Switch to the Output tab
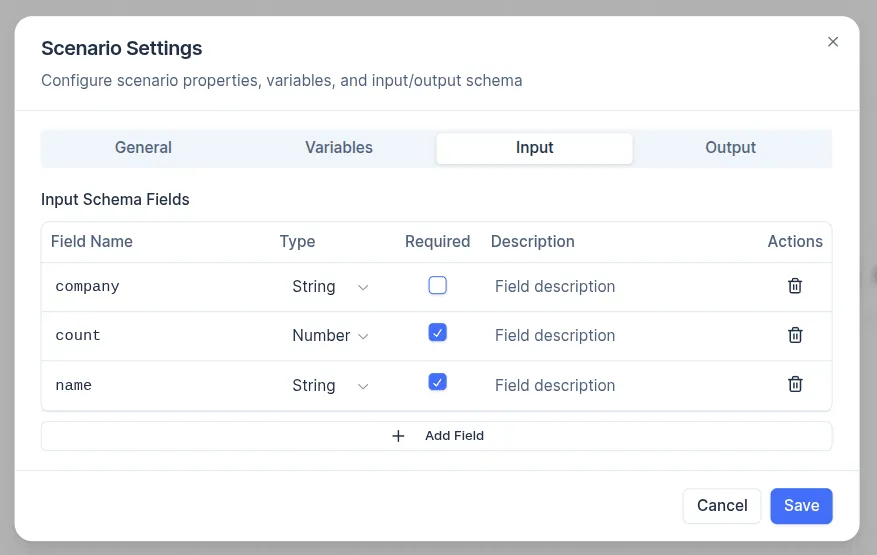This screenshot has height=555, width=877. [730, 148]
